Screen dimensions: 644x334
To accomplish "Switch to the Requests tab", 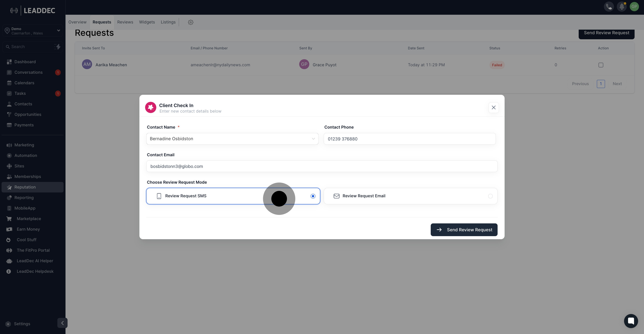I will click(x=102, y=22).
